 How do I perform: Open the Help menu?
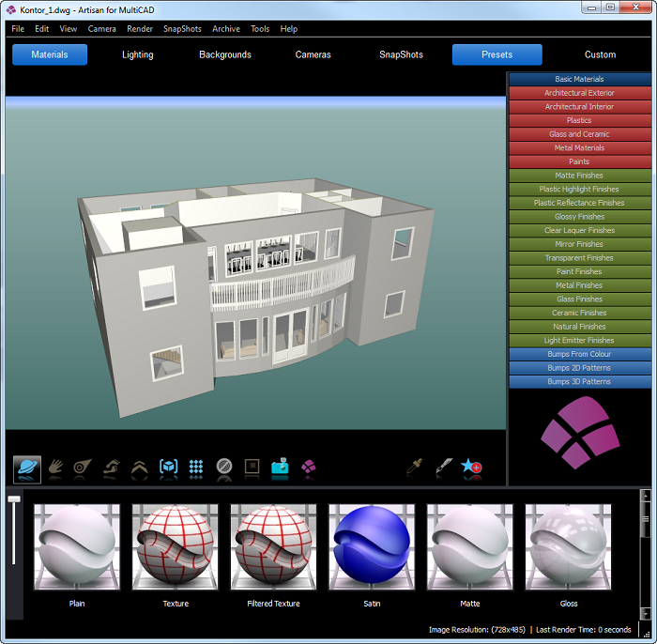(x=289, y=29)
